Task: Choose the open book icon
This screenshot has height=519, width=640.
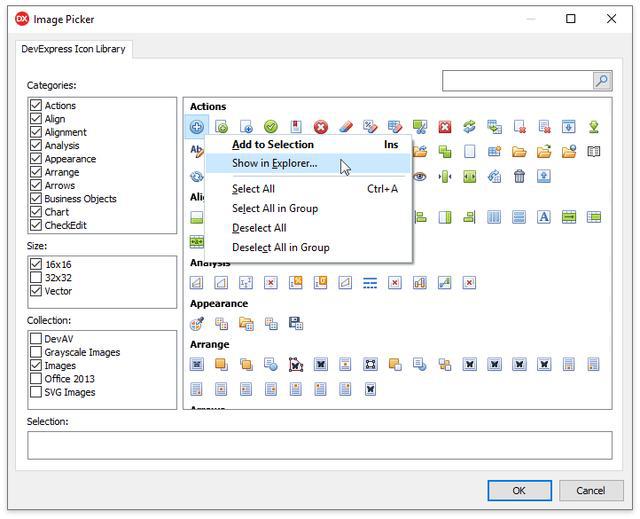Action: 593,152
